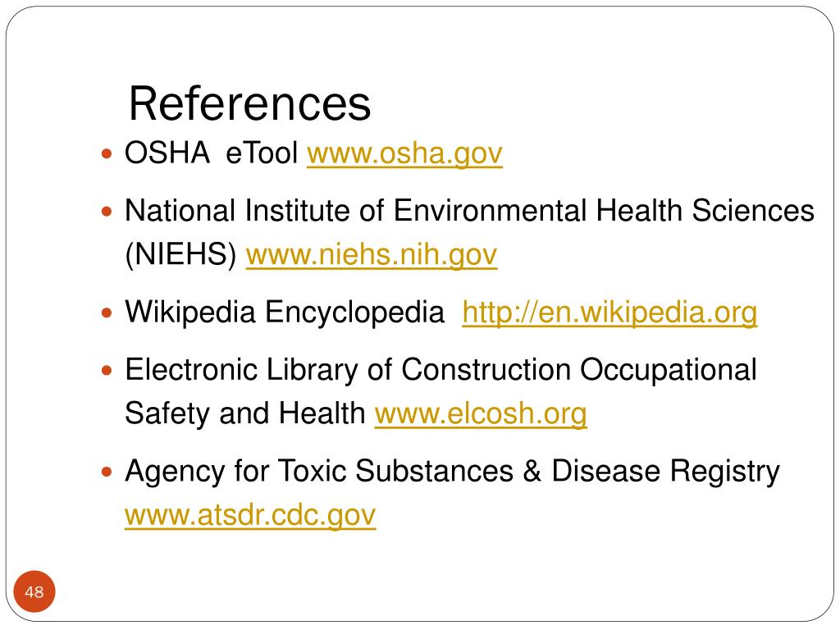Open the www.elcosh.org hyperlink
This screenshot has height=630, width=840.
481,414
